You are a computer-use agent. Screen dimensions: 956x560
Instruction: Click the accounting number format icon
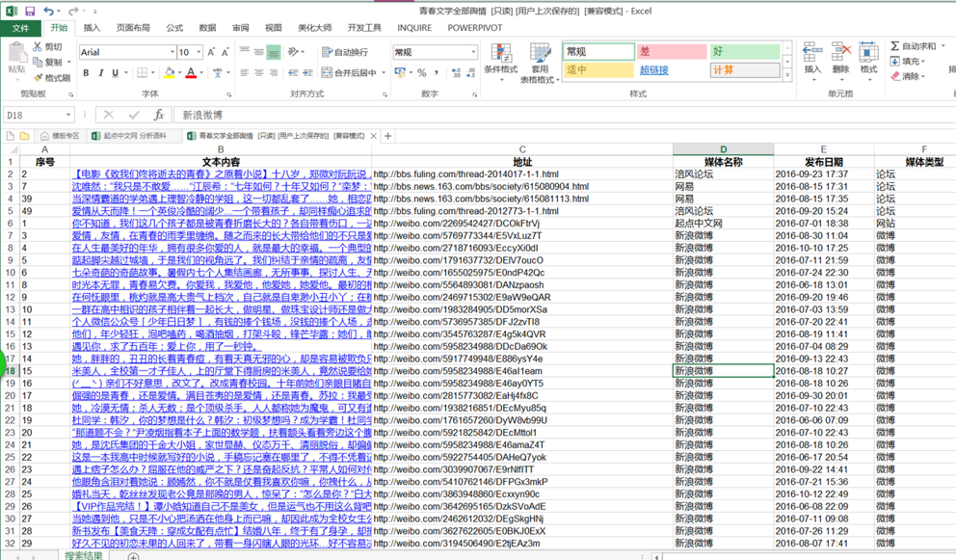pos(400,72)
